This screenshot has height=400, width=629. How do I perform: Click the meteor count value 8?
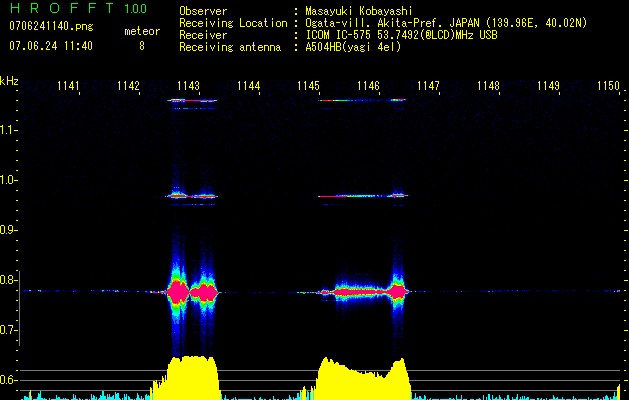tap(141, 46)
